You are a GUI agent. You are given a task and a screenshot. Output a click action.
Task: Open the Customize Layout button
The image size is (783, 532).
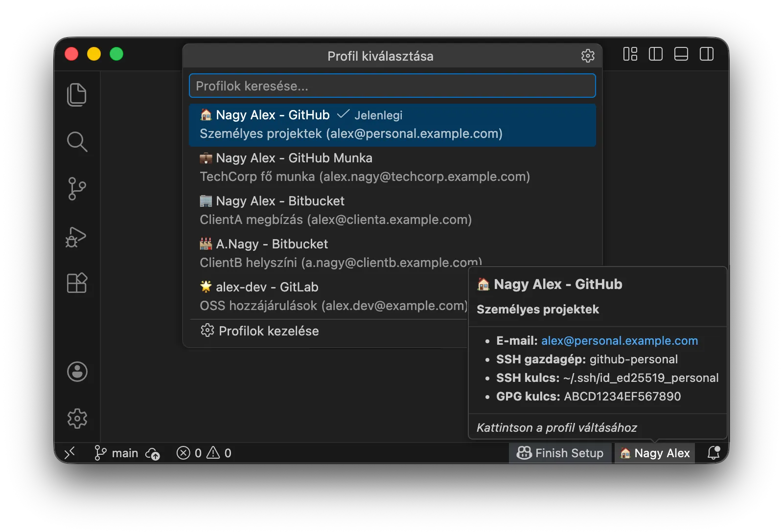click(x=630, y=54)
